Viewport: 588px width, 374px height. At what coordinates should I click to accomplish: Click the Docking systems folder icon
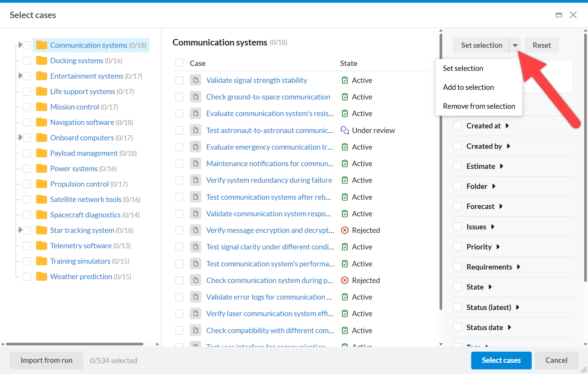42,61
